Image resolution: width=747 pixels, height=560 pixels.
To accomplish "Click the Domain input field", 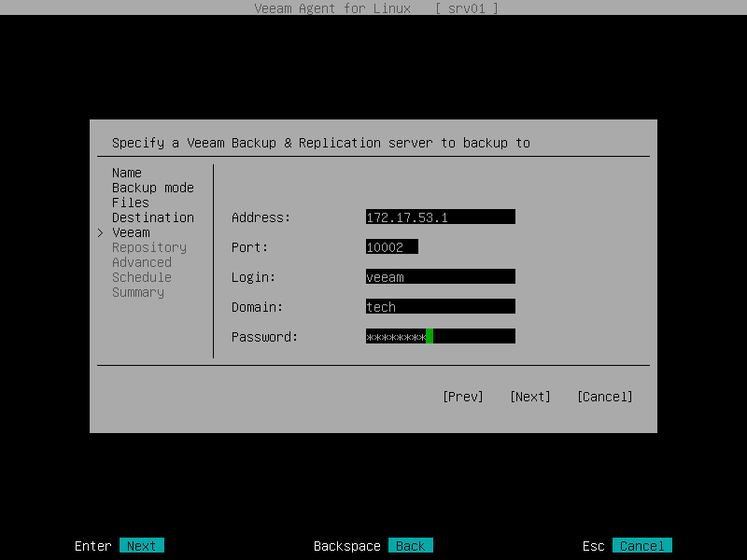I will point(440,307).
